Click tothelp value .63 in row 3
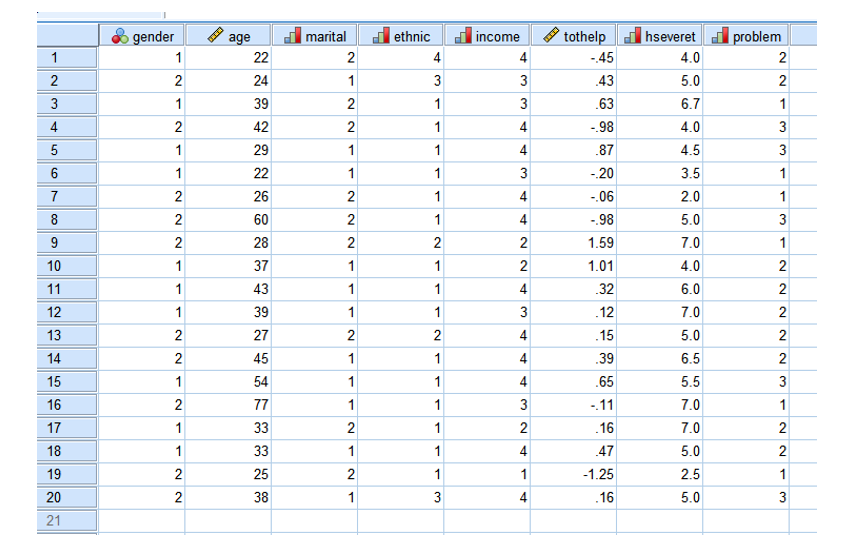 point(604,104)
